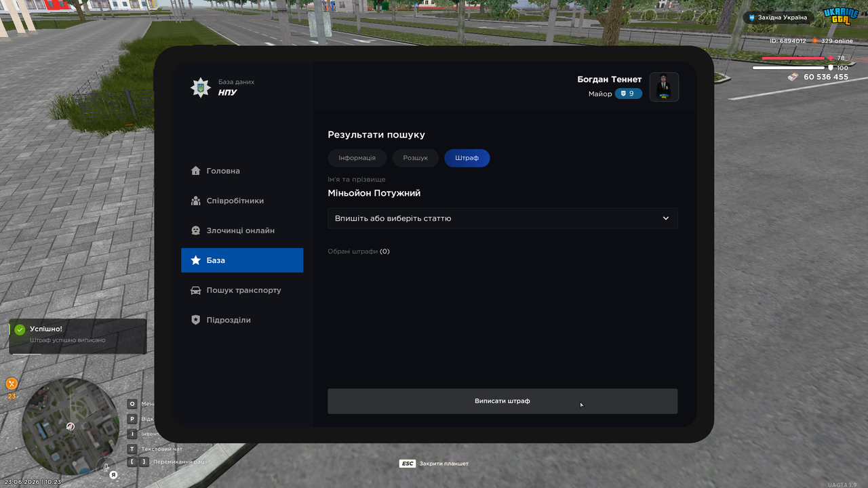
Task: Click the name Міньойон Потужний
Action: [374, 193]
